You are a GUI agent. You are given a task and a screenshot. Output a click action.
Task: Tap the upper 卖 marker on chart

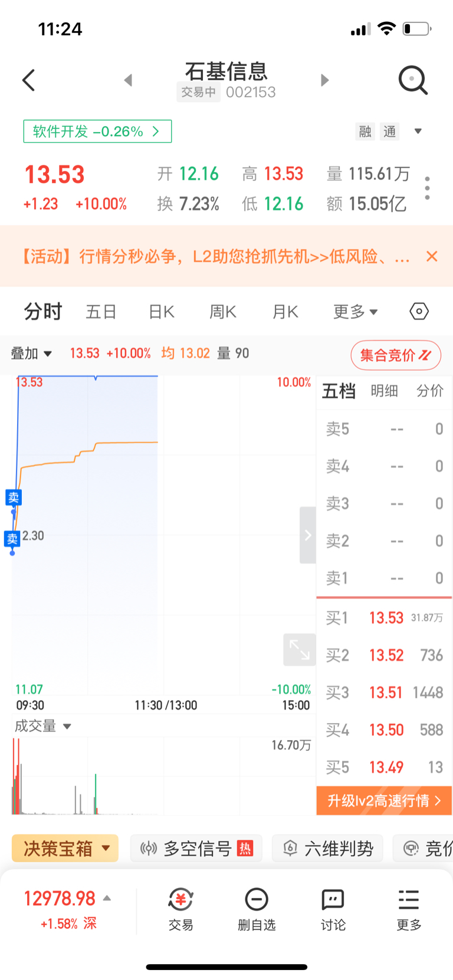click(13, 497)
